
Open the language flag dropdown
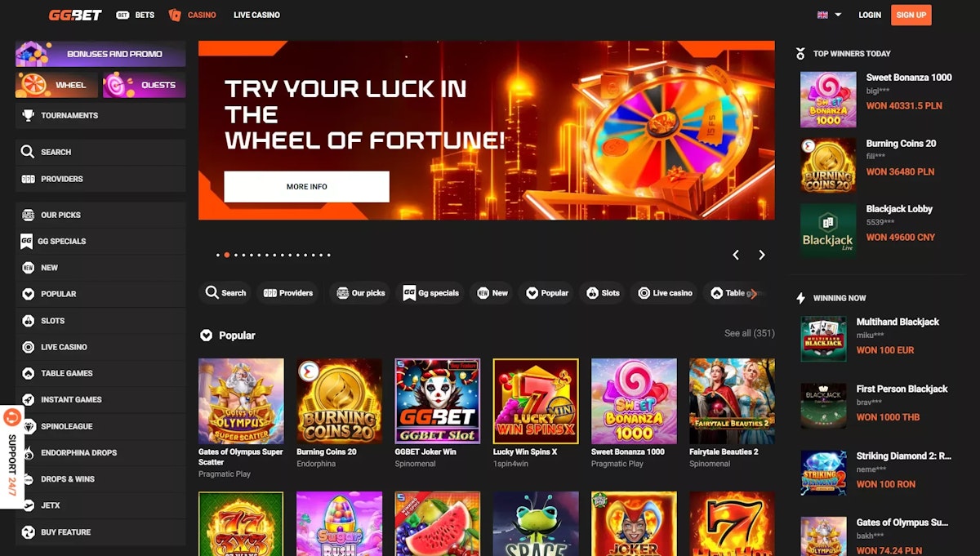pos(829,15)
